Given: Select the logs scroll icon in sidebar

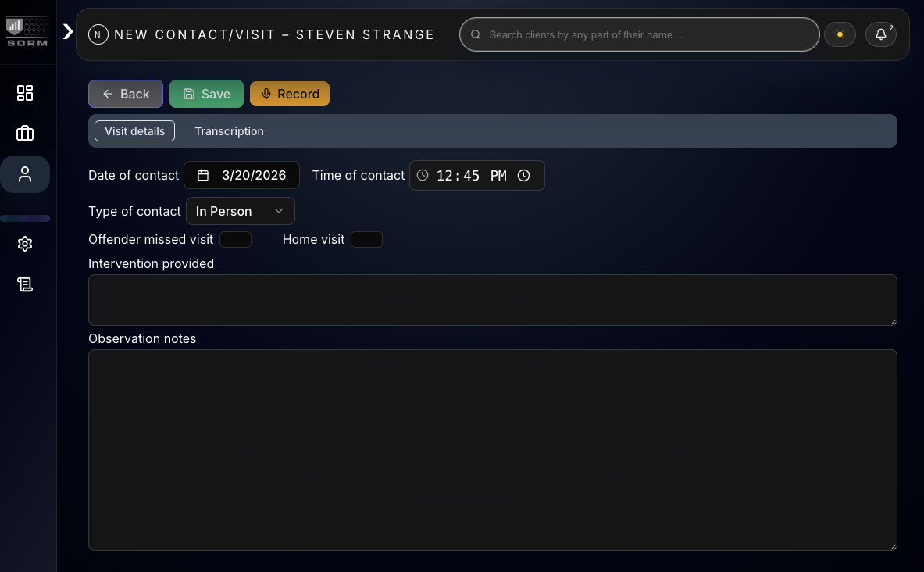Looking at the screenshot, I should [x=25, y=284].
